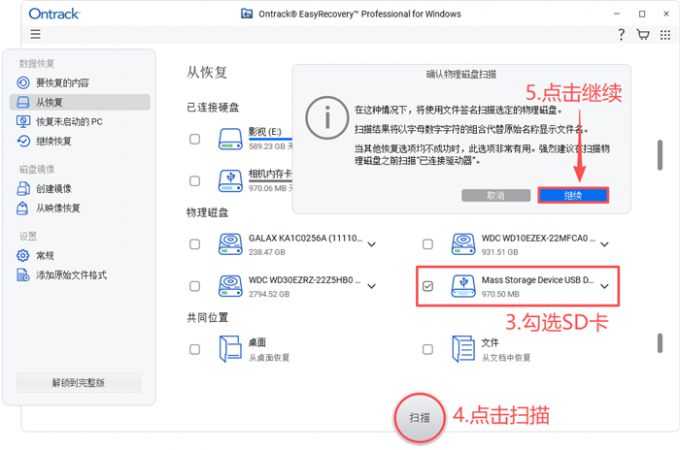Check the 桌面 location checkbox
This screenshot has width=680, height=450.
tap(195, 349)
